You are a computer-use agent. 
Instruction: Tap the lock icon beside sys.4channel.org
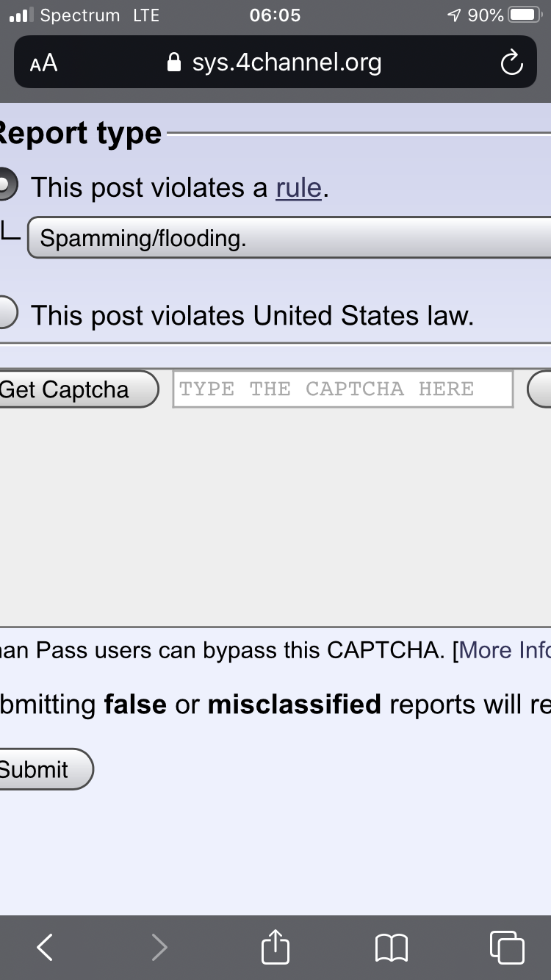[174, 62]
